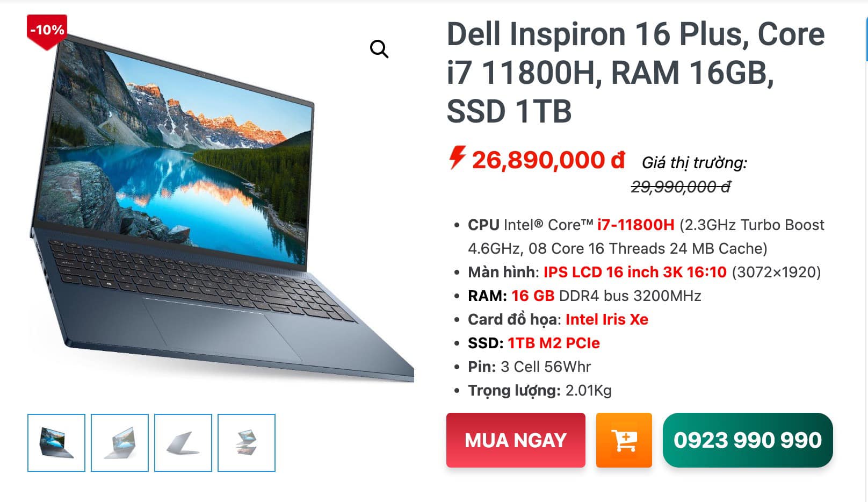Select the third thumbnail of closed laptop lid

pos(183,443)
